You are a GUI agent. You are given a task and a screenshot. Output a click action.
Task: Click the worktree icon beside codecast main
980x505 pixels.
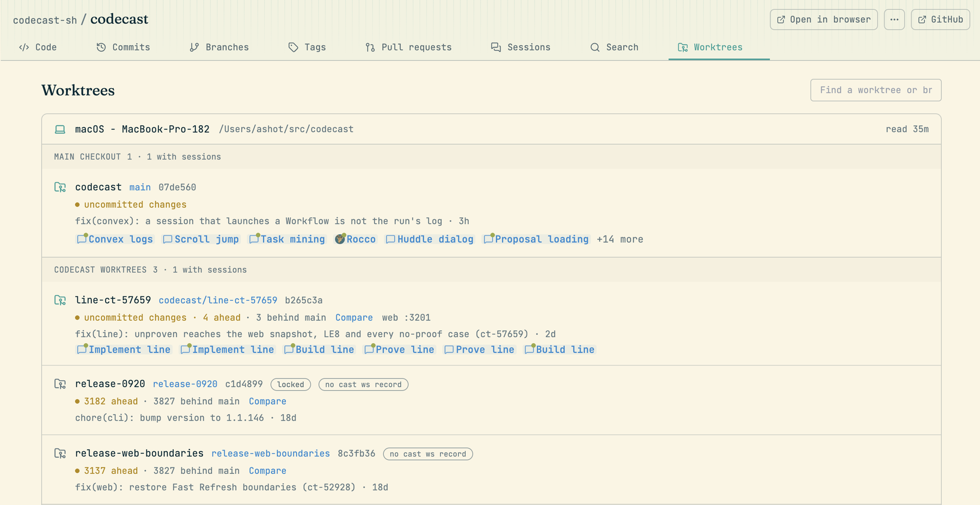60,187
